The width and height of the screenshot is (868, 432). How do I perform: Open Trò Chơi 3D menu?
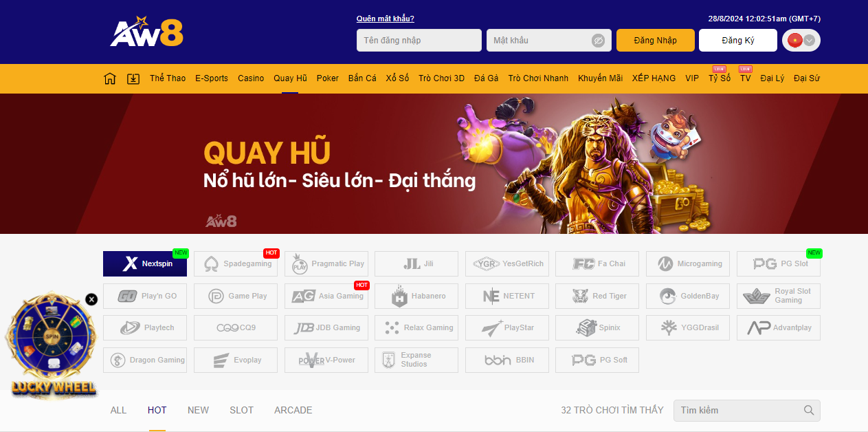pyautogui.click(x=441, y=78)
